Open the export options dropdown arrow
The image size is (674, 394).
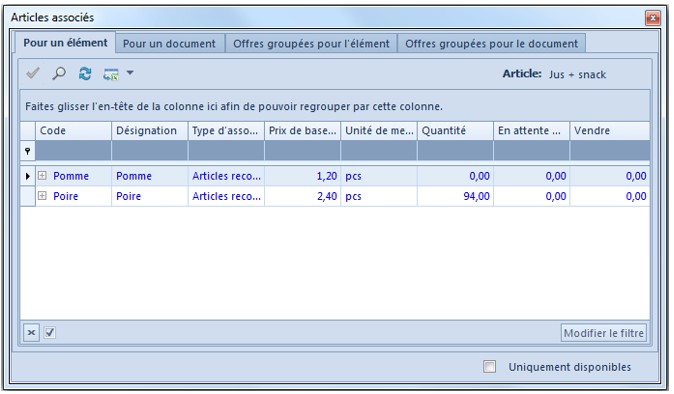pos(130,73)
